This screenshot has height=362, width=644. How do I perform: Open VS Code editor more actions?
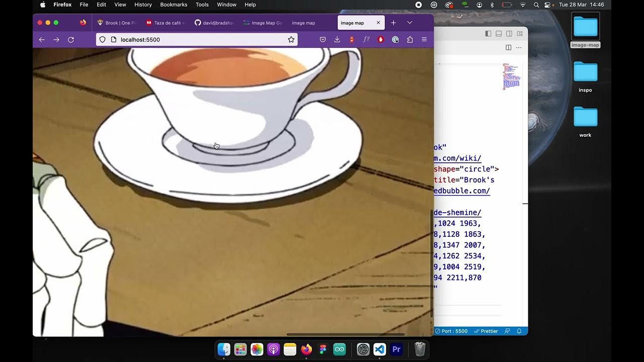[519, 47]
